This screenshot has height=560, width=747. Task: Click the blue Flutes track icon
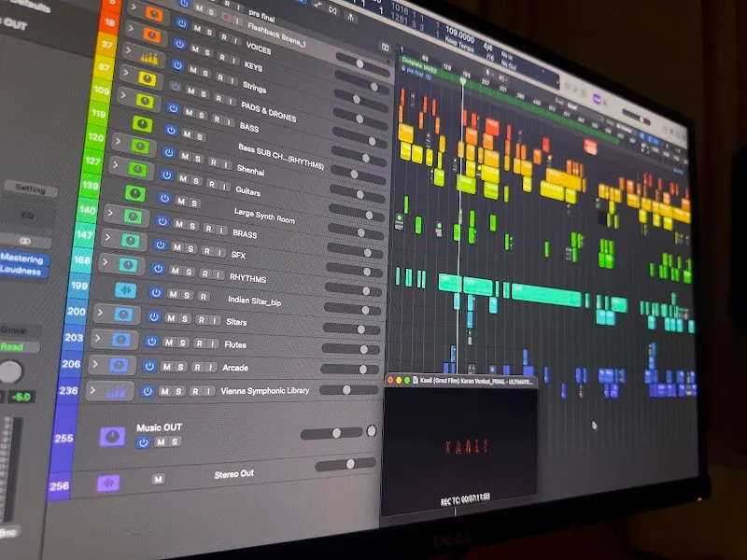point(120,340)
